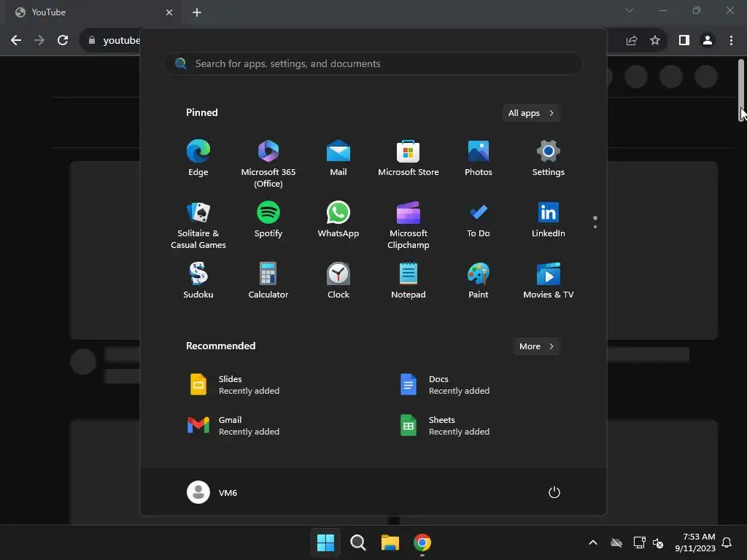747x560 pixels.
Task: Show hidden system tray icons
Action: 593,542
